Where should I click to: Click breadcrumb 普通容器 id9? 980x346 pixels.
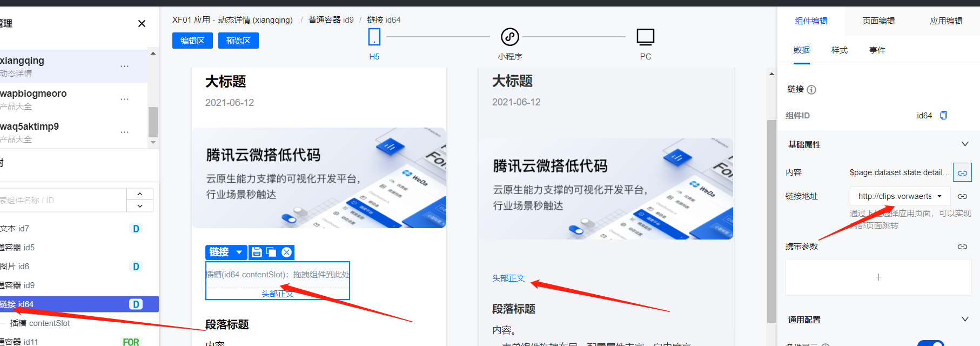(x=331, y=20)
